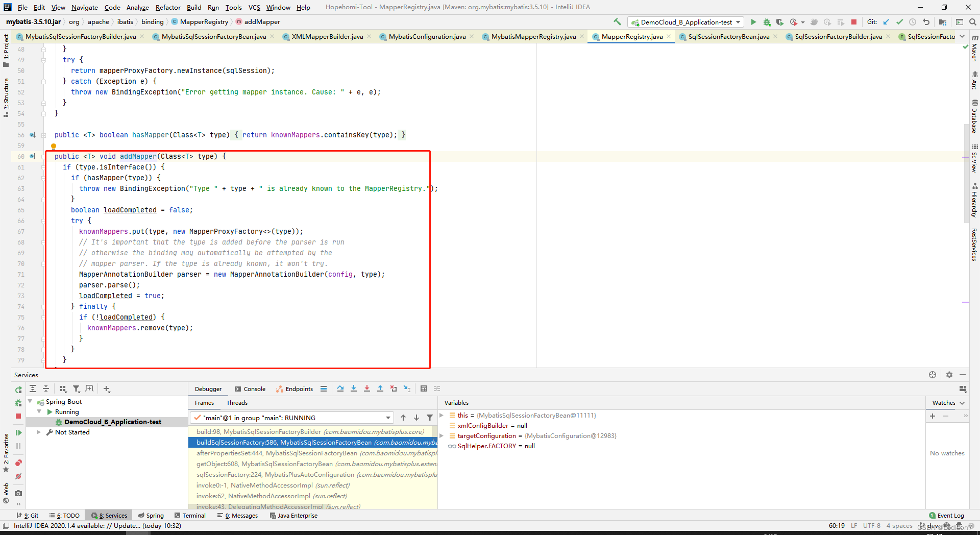This screenshot has width=980, height=535.
Task: Click addMapper breadcrumb in navigation bar
Action: (x=258, y=22)
